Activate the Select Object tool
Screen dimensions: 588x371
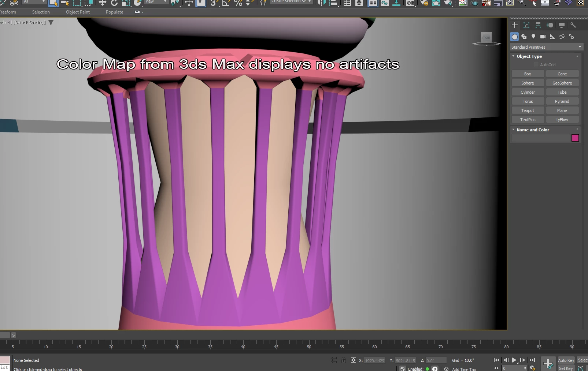(x=53, y=3)
